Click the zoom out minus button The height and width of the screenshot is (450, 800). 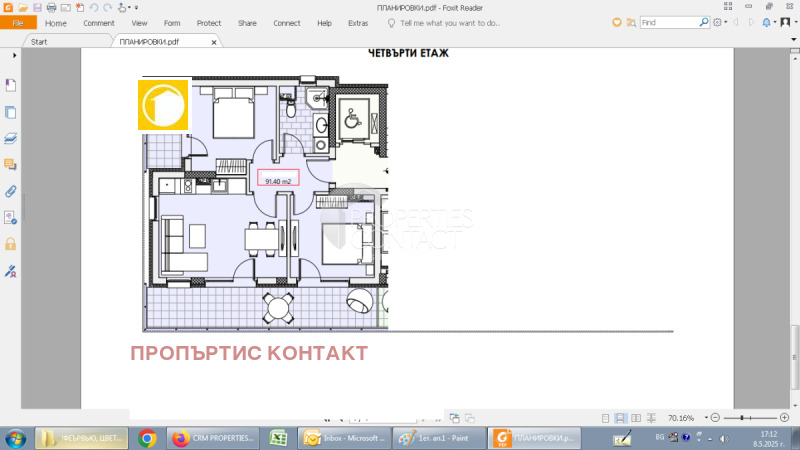[715, 418]
